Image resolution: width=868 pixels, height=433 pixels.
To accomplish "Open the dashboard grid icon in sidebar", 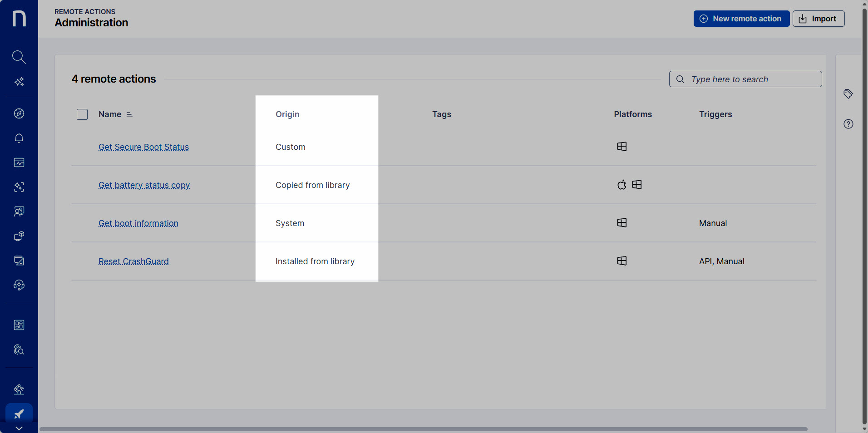I will pyautogui.click(x=19, y=325).
